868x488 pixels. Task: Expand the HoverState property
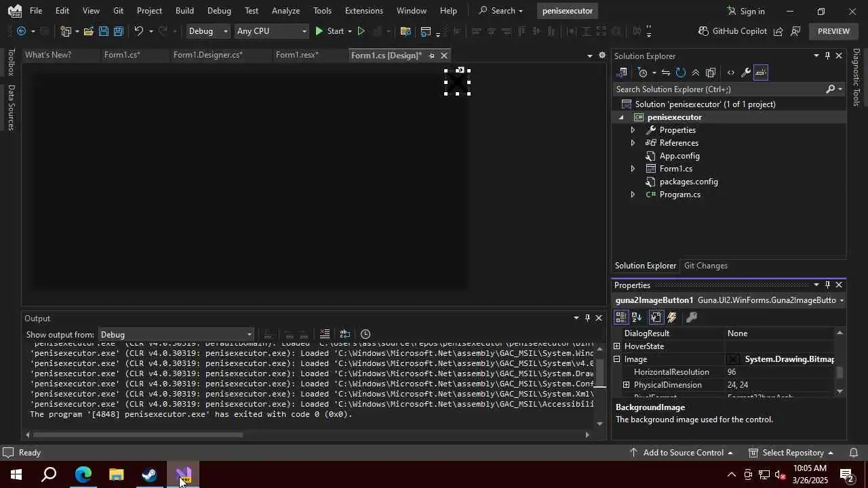617,346
